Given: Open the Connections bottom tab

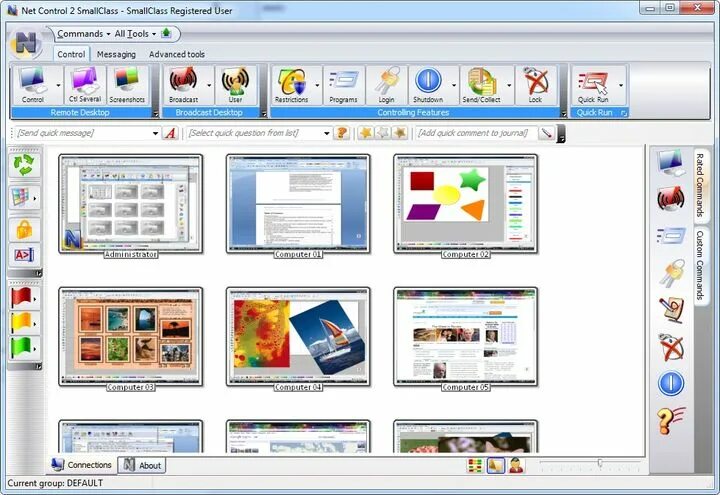Looking at the screenshot, I should pyautogui.click(x=81, y=465).
